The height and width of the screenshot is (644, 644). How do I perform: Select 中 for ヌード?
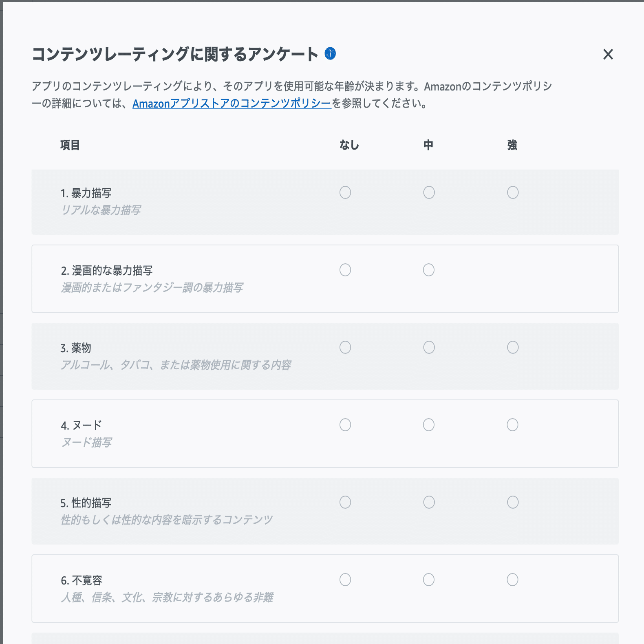(x=429, y=425)
